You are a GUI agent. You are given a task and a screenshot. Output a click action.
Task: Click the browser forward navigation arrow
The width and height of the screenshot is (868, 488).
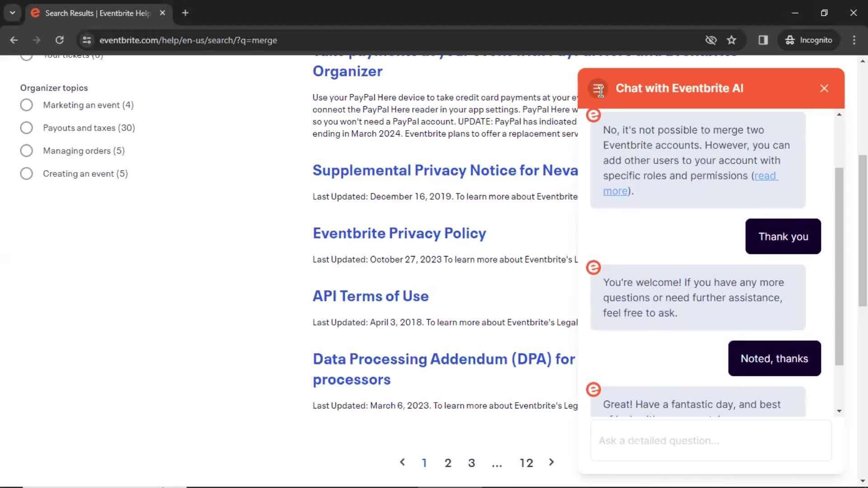36,40
